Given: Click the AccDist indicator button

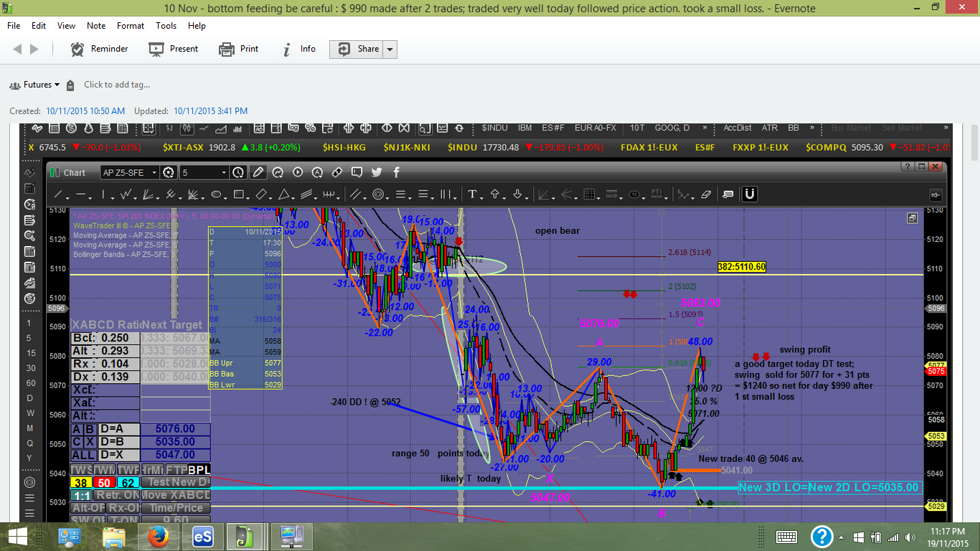Looking at the screenshot, I should (738, 128).
